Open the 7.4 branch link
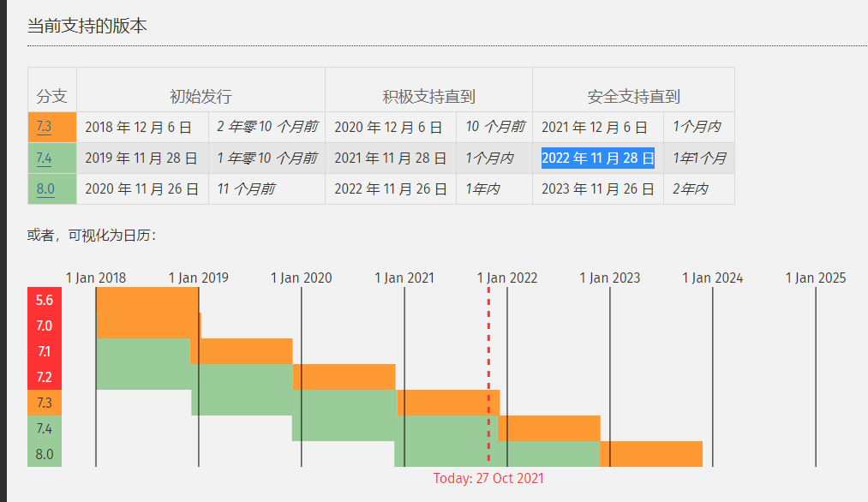This screenshot has height=502, width=868. pyautogui.click(x=44, y=158)
